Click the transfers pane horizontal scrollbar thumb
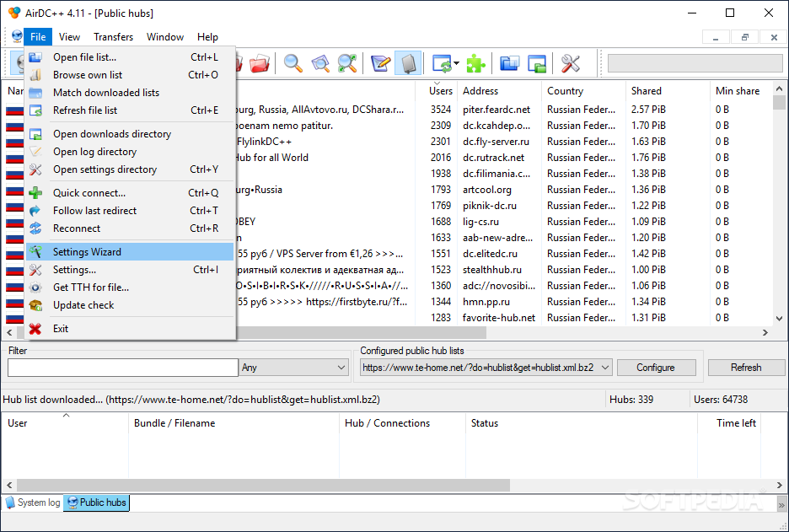 [263, 485]
